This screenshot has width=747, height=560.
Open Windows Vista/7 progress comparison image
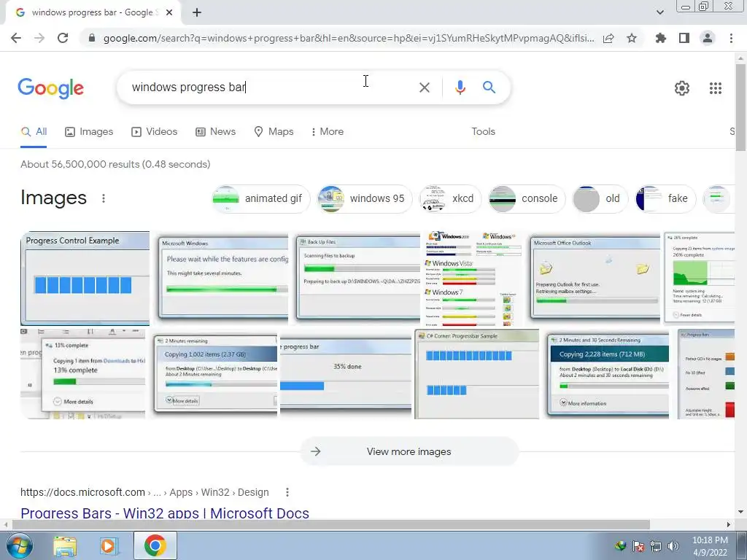coord(471,278)
